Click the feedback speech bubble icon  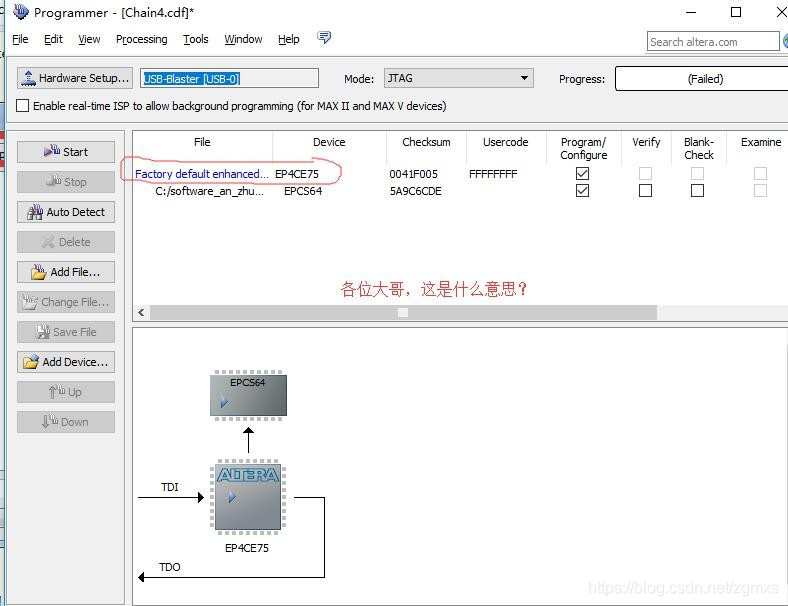pyautogui.click(x=324, y=37)
